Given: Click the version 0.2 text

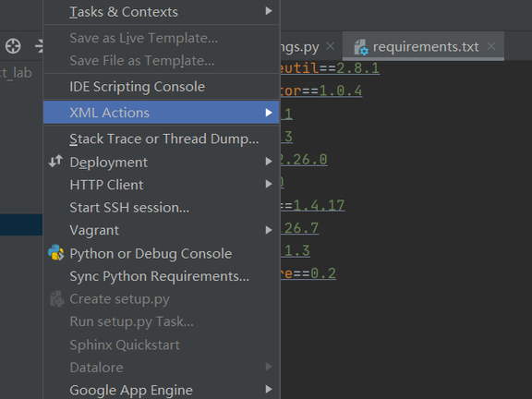Looking at the screenshot, I should [x=323, y=273].
